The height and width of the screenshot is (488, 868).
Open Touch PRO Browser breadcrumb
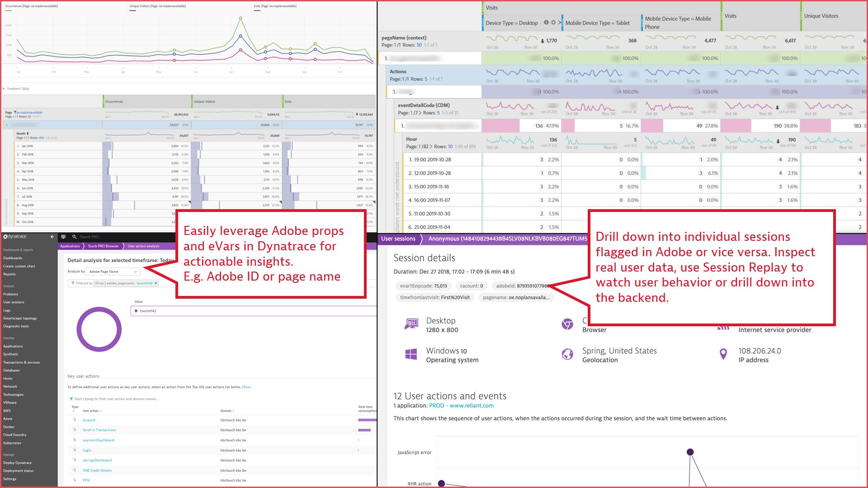(x=103, y=246)
